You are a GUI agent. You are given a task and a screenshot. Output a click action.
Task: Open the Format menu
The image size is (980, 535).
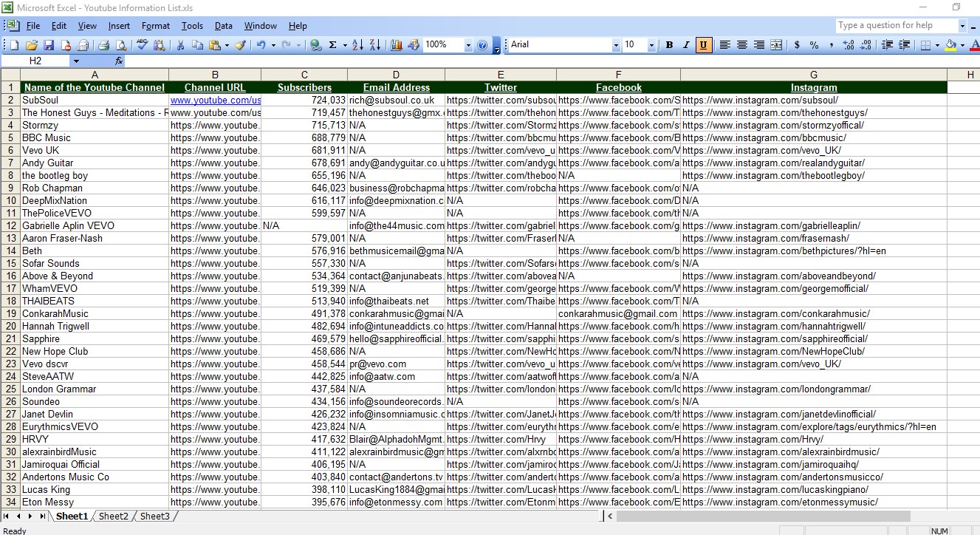click(155, 26)
